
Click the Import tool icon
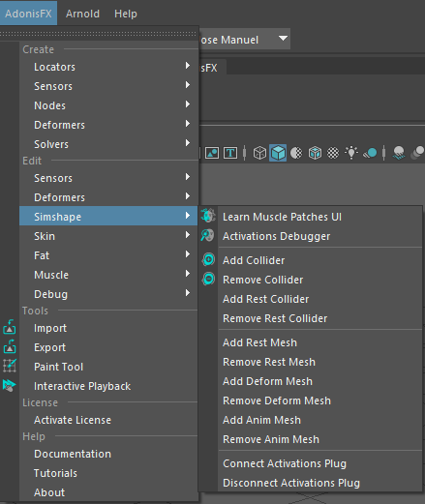tap(10, 327)
